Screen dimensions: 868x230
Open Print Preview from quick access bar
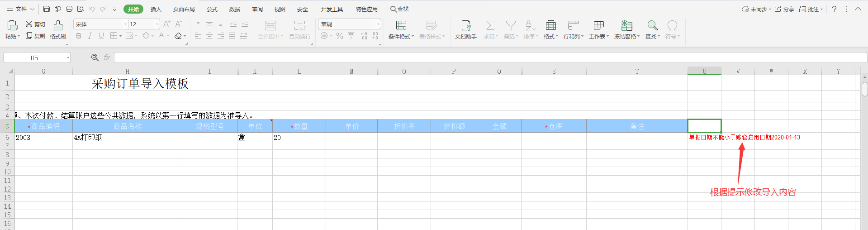click(81, 9)
